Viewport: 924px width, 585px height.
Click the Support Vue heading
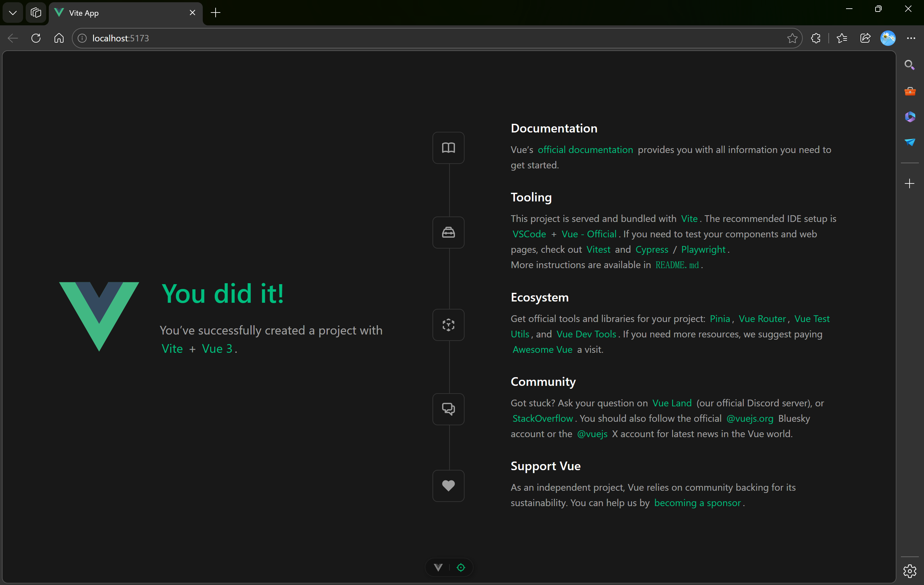pos(545,466)
